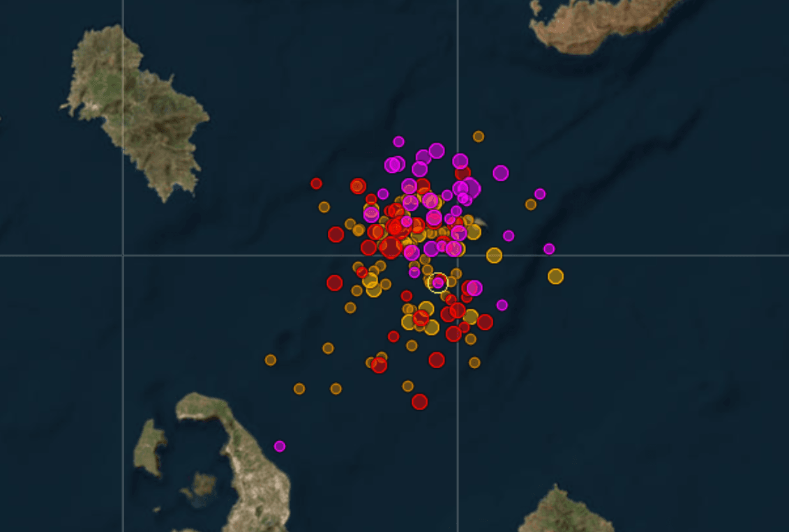This screenshot has width=789, height=532.
Task: Click the topmost small magenta marker
Action: [x=398, y=142]
